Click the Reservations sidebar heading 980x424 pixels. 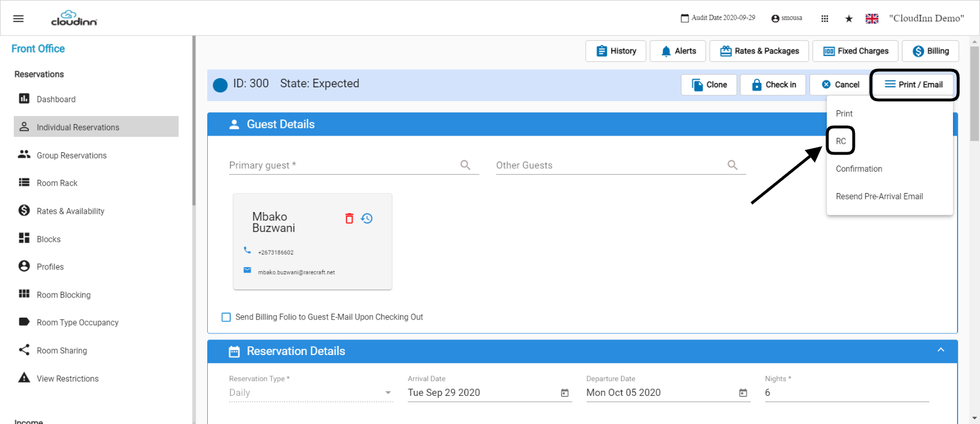coord(39,74)
